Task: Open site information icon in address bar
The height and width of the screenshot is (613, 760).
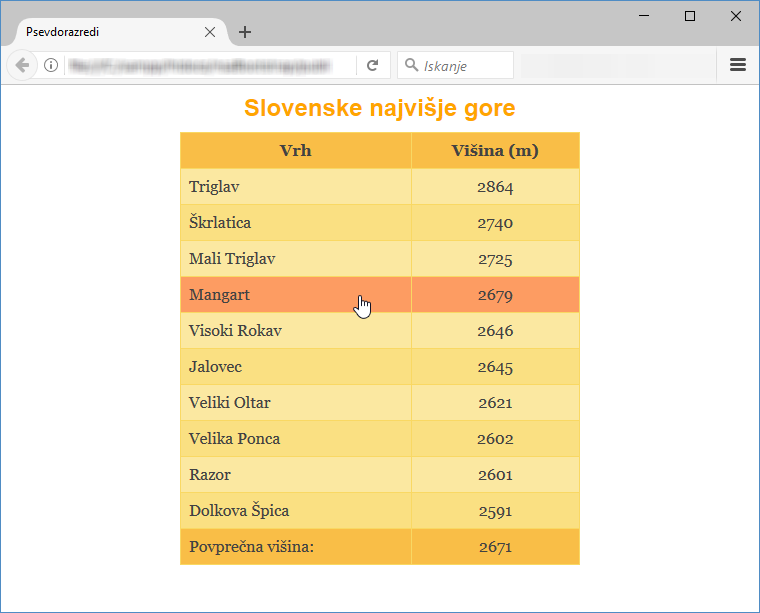Action: tap(51, 65)
